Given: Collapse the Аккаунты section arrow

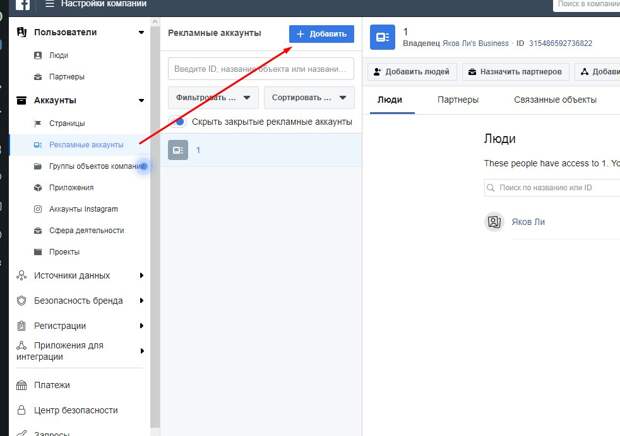Looking at the screenshot, I should (141, 100).
